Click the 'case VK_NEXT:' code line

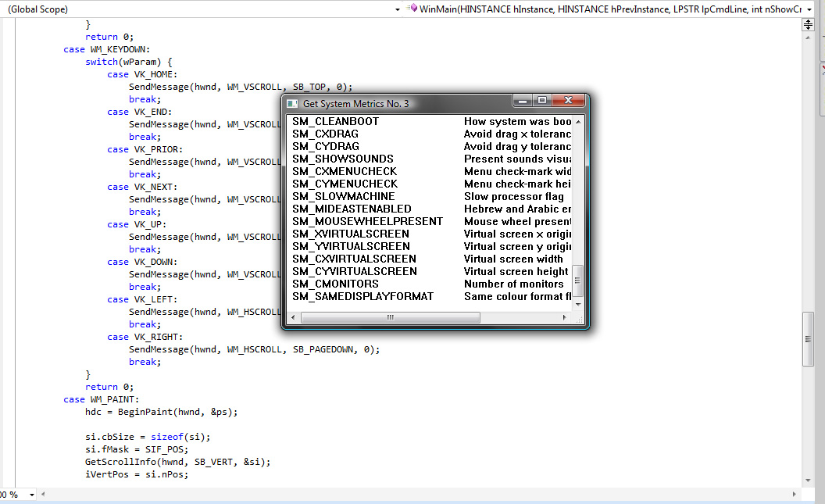(x=142, y=187)
